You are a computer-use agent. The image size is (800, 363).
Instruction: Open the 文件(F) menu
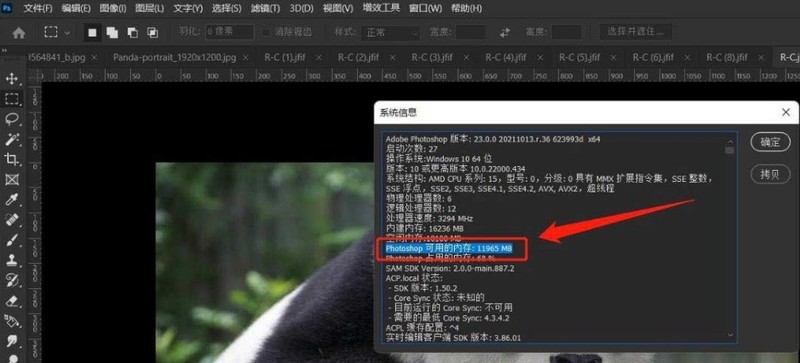pyautogui.click(x=38, y=8)
